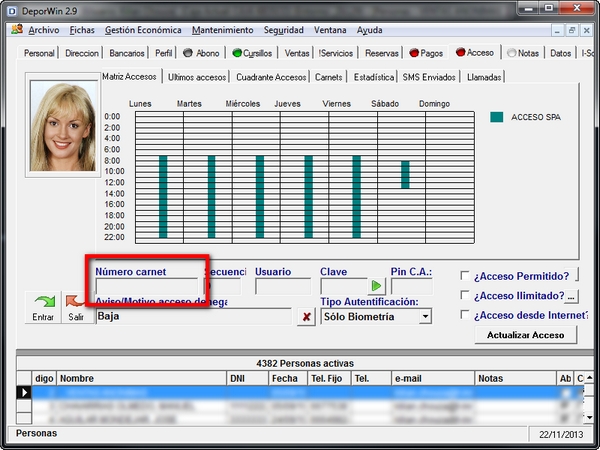Screen dimensions: 600x450
Task: Open the SMS Enviados sub-tab
Action: (x=429, y=77)
